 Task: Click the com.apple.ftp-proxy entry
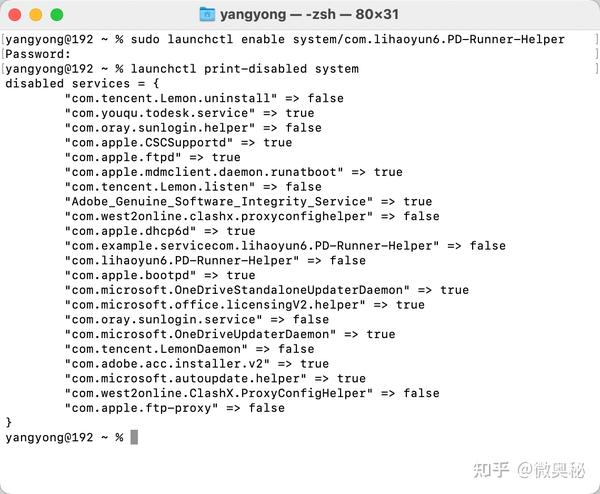pyautogui.click(x=174, y=408)
